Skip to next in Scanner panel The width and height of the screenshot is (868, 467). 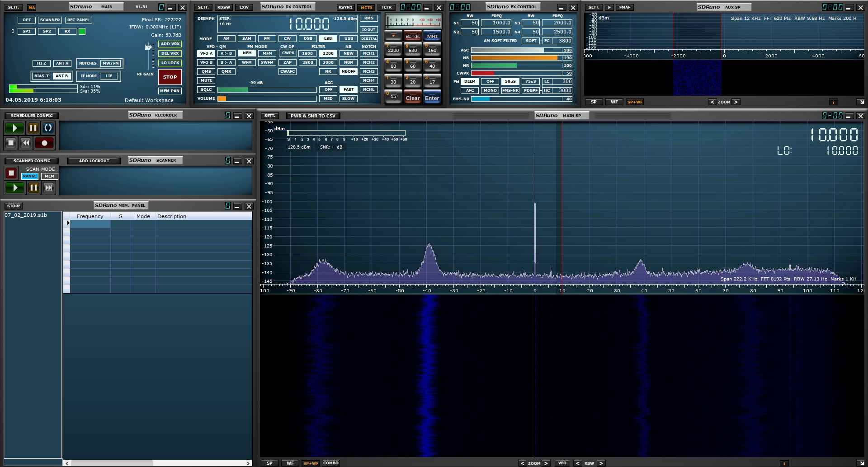49,187
